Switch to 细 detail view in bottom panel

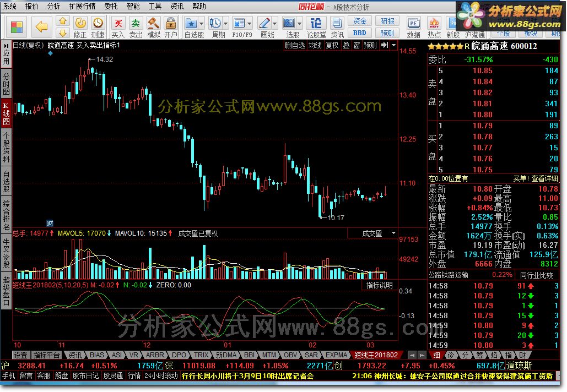436,355
